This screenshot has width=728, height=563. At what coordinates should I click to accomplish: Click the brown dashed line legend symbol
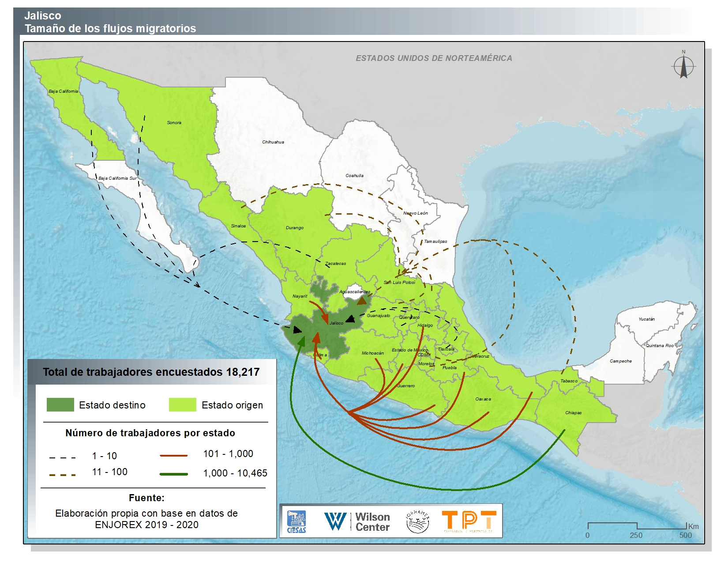[62, 475]
